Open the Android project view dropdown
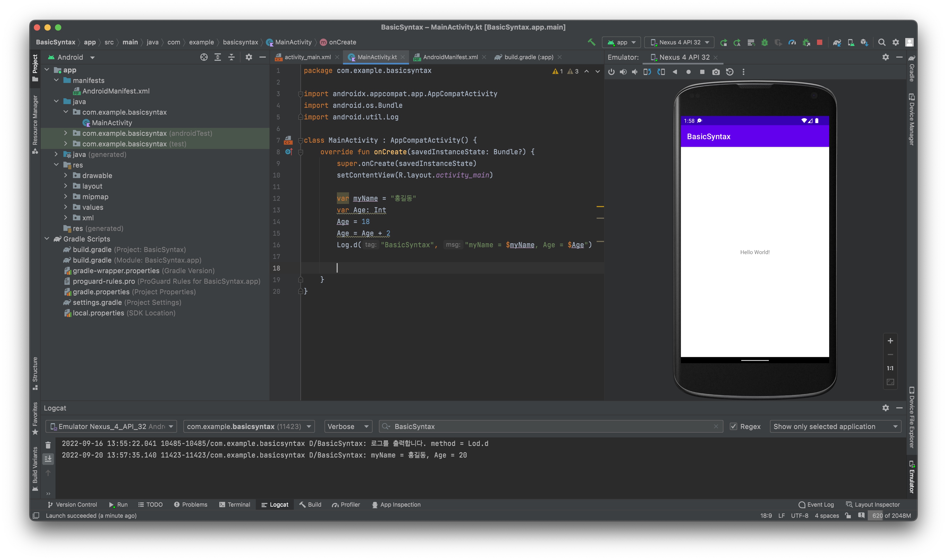This screenshot has height=560, width=947. point(72,57)
